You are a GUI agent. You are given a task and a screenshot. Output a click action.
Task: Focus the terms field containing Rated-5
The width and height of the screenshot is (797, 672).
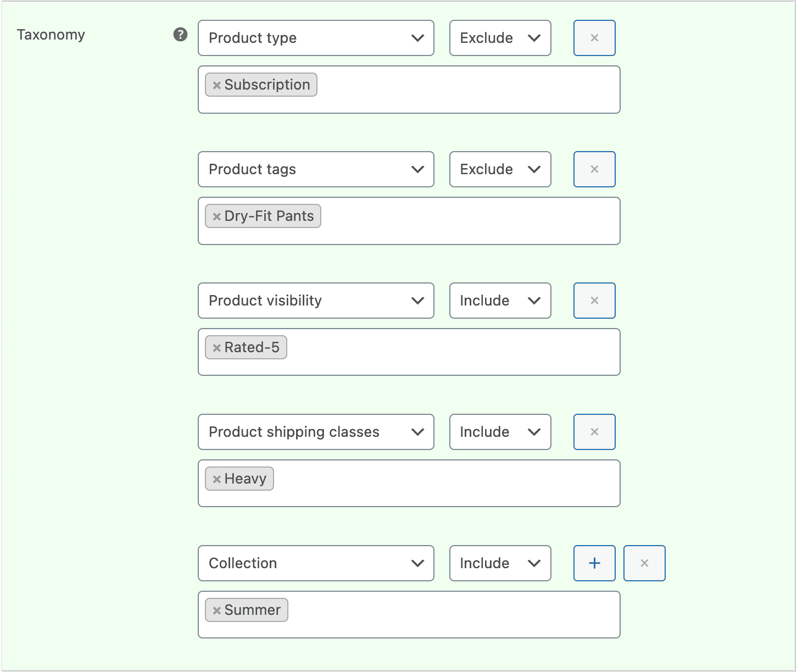click(x=409, y=352)
